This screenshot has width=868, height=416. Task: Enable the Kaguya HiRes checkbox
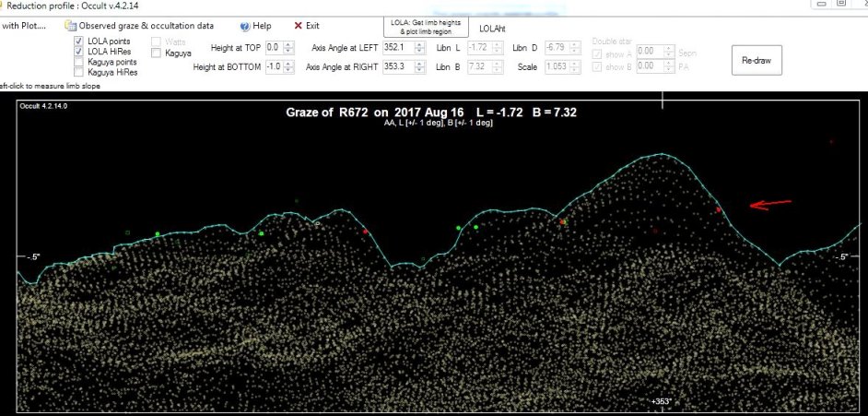tap(79, 72)
